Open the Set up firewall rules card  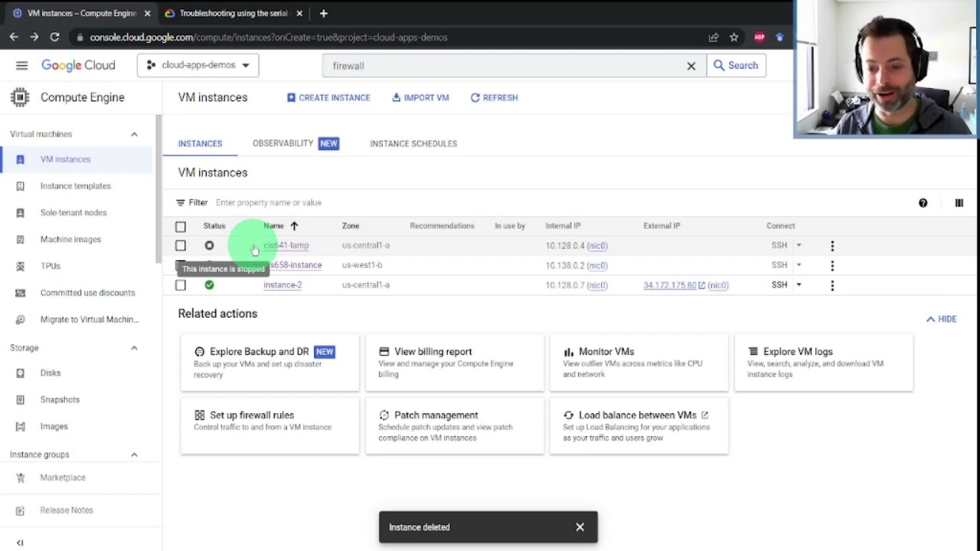tap(269, 425)
